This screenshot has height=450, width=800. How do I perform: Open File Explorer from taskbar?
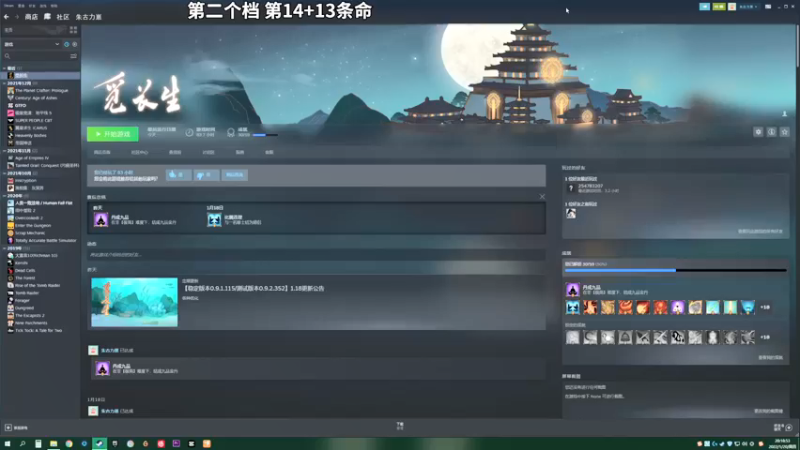53,444
